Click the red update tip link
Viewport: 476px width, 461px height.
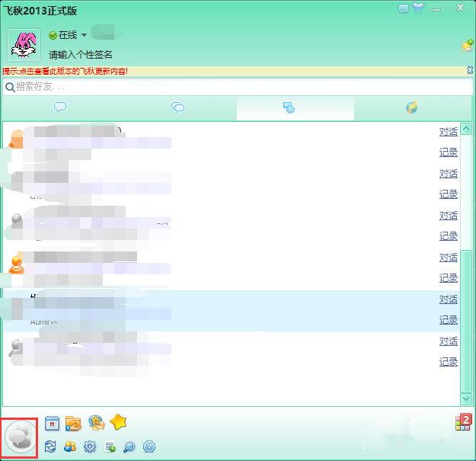coord(65,71)
